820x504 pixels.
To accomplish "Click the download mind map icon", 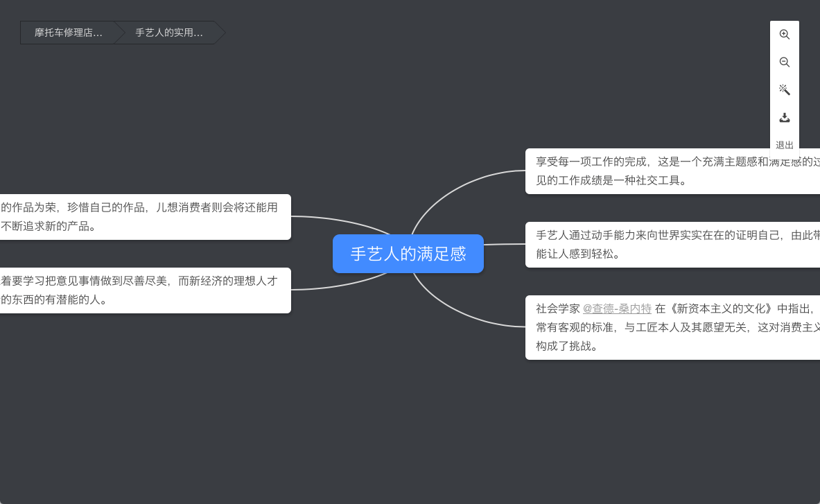I will 785,117.
